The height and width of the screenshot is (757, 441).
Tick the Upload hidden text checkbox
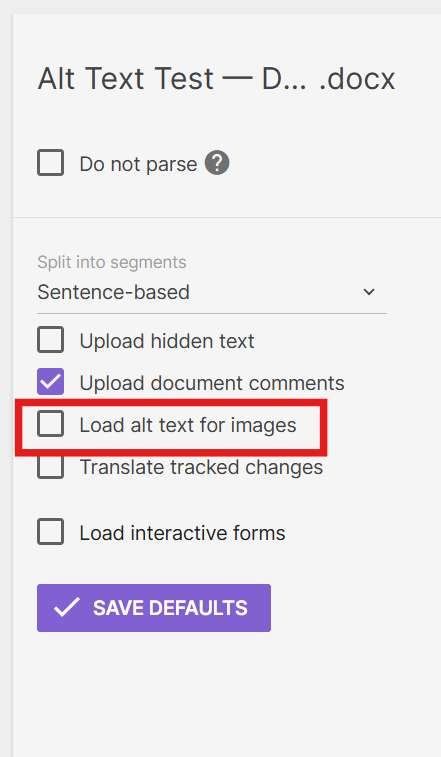click(51, 339)
